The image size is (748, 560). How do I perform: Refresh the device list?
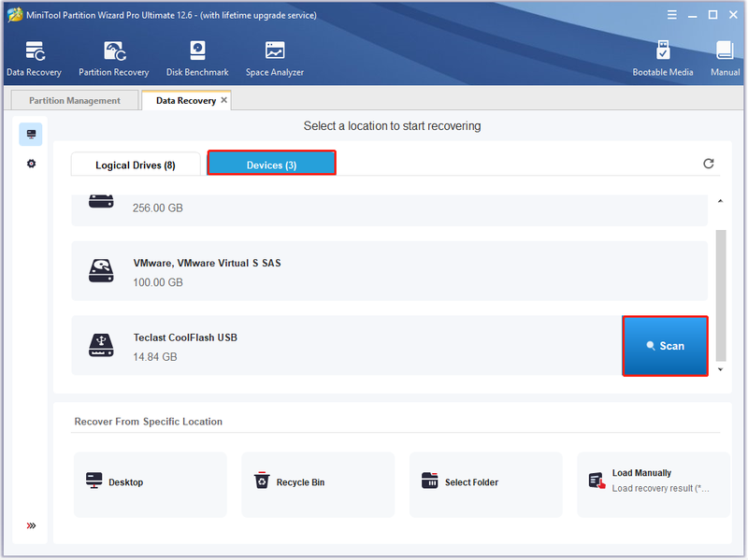click(x=709, y=164)
